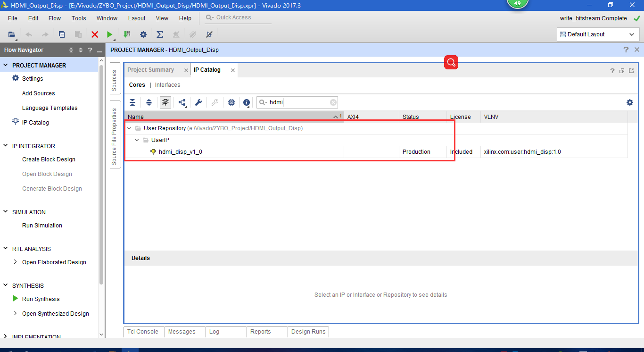Open Flow Navigator help question mark
This screenshot has height=352, width=644.
90,50
